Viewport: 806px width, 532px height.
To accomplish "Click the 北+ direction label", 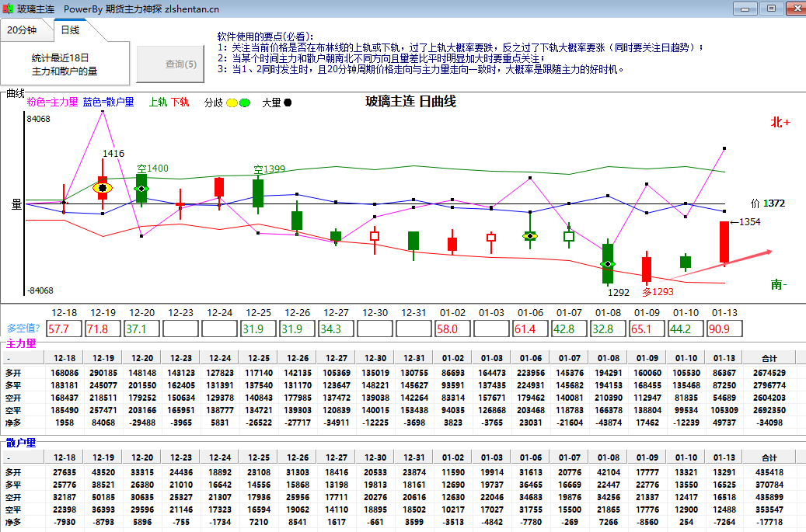I will [780, 122].
